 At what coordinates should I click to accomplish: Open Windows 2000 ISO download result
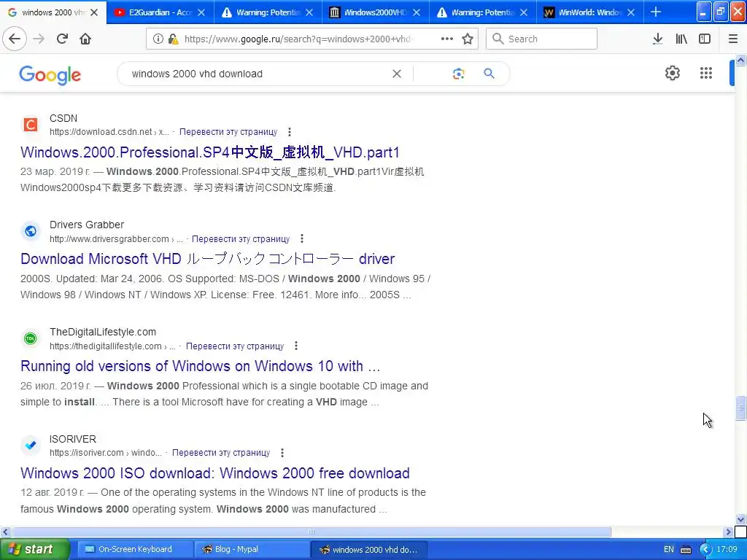[x=215, y=473]
